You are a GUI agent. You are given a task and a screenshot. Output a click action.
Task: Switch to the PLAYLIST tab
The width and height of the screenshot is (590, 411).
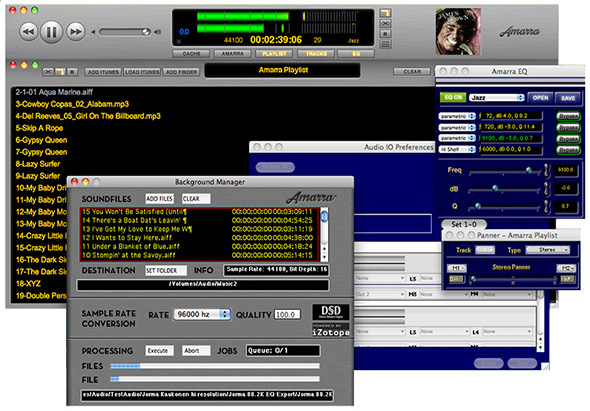tap(274, 54)
